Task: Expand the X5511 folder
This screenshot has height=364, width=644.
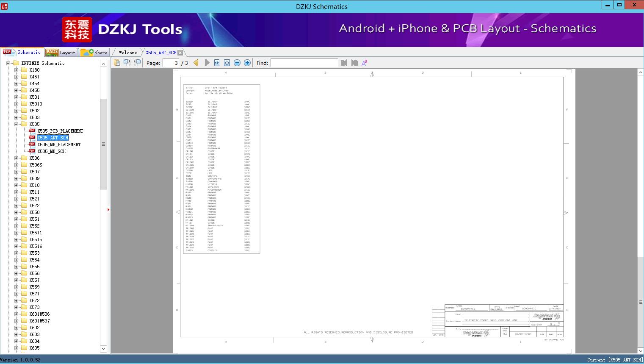Action: coord(17,233)
